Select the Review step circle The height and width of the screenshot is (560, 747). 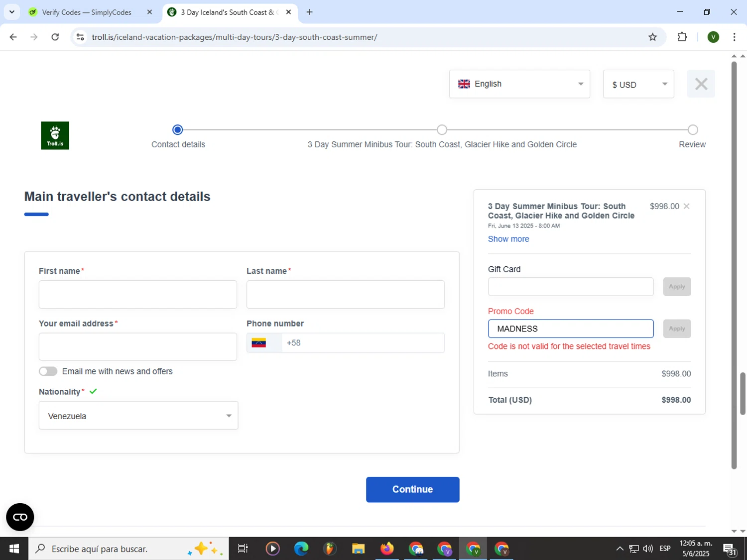692,130
